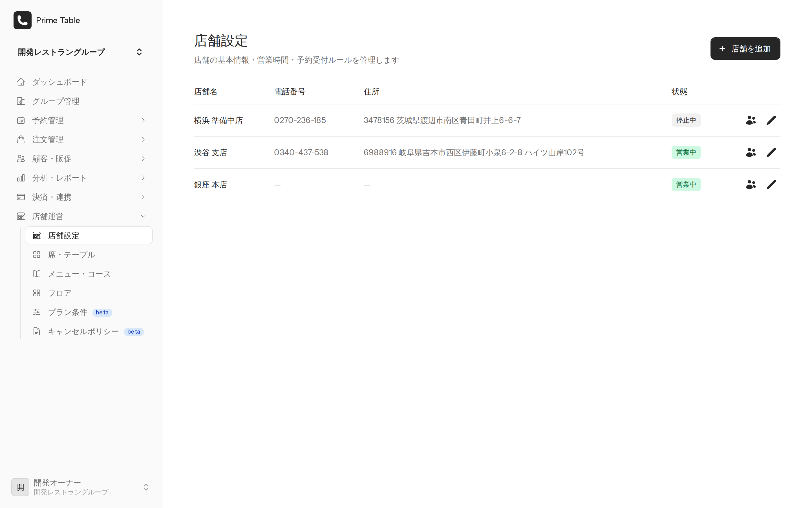
Task: Click the Prime Table brand name
Action: (58, 20)
